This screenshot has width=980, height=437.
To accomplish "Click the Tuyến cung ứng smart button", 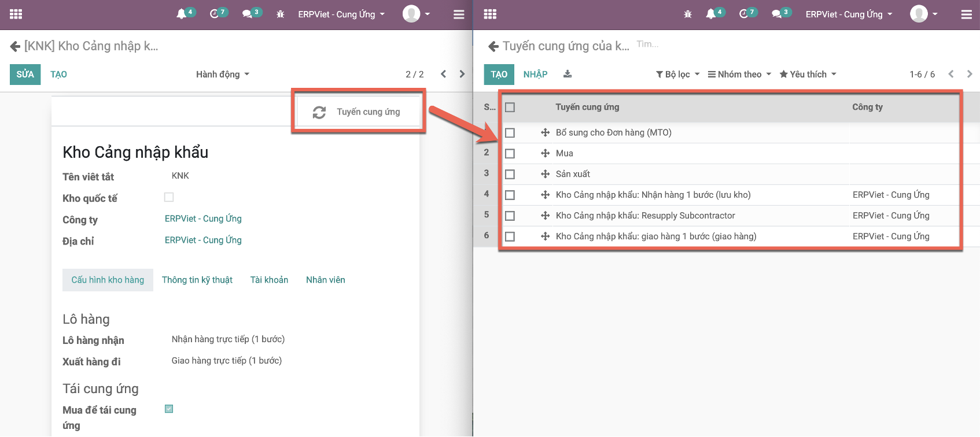I will click(x=358, y=112).
